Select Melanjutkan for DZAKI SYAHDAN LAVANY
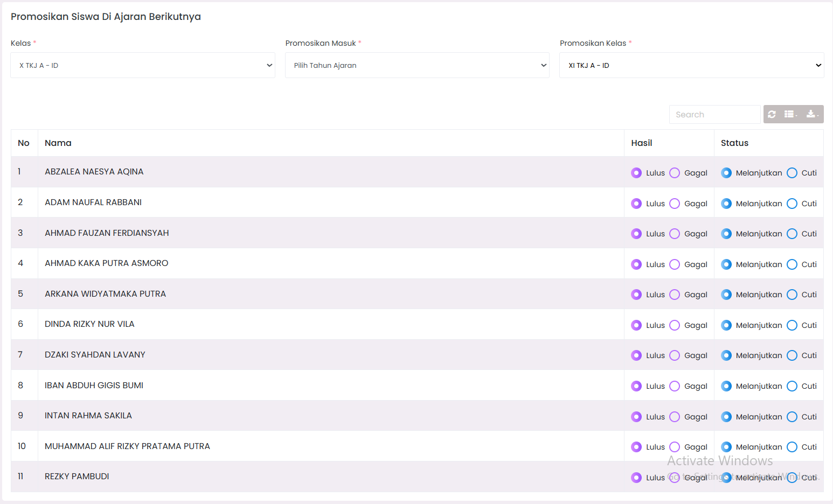833x504 pixels. [x=726, y=355]
